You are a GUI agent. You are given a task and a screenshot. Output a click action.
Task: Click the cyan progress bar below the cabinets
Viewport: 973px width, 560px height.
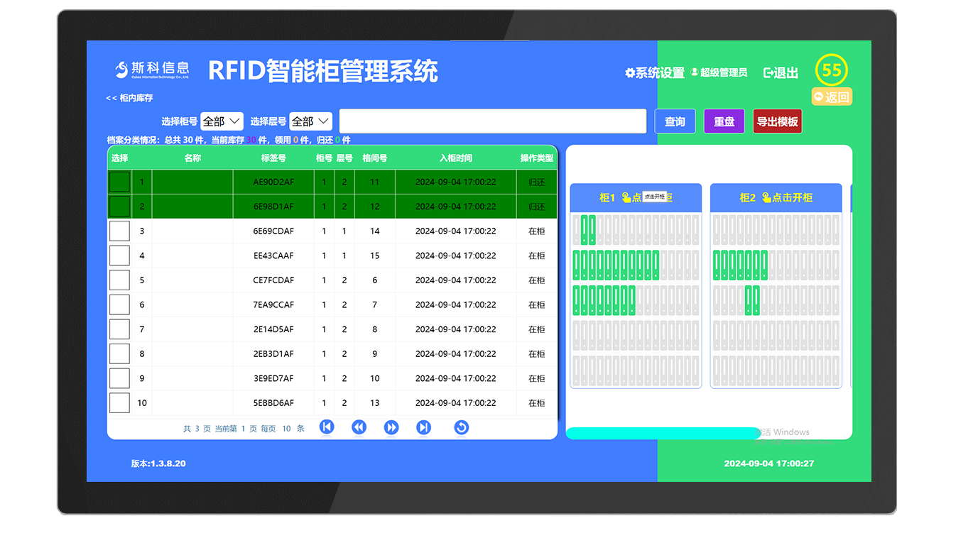point(663,432)
